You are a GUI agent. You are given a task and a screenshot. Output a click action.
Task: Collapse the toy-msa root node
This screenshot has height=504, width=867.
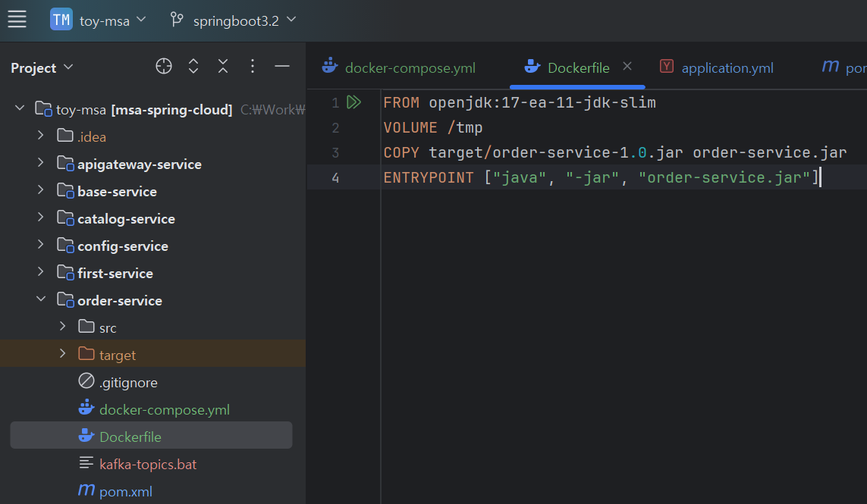pos(20,108)
